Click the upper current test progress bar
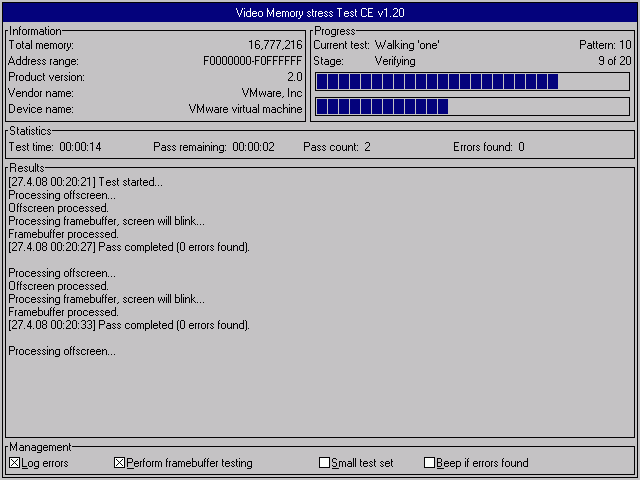Viewport: 640px width, 480px height. click(x=472, y=81)
